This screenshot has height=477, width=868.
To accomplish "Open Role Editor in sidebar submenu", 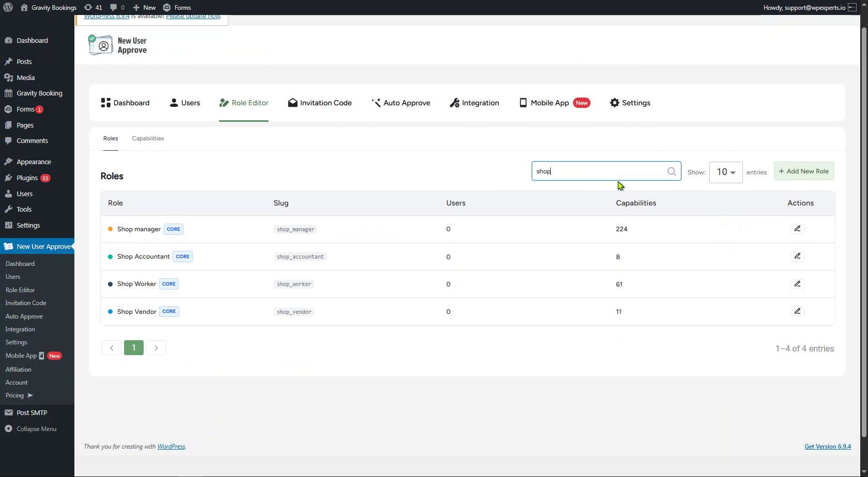I will pos(20,290).
